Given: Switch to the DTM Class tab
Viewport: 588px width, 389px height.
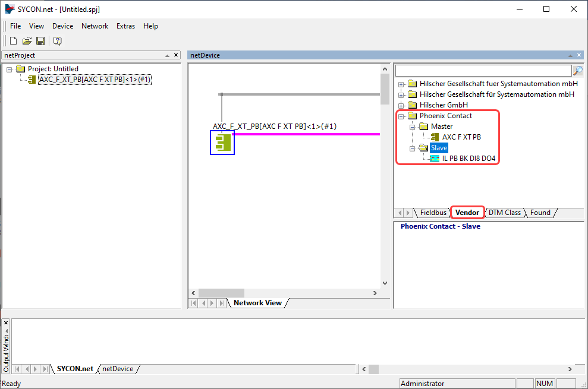Looking at the screenshot, I should tap(504, 213).
